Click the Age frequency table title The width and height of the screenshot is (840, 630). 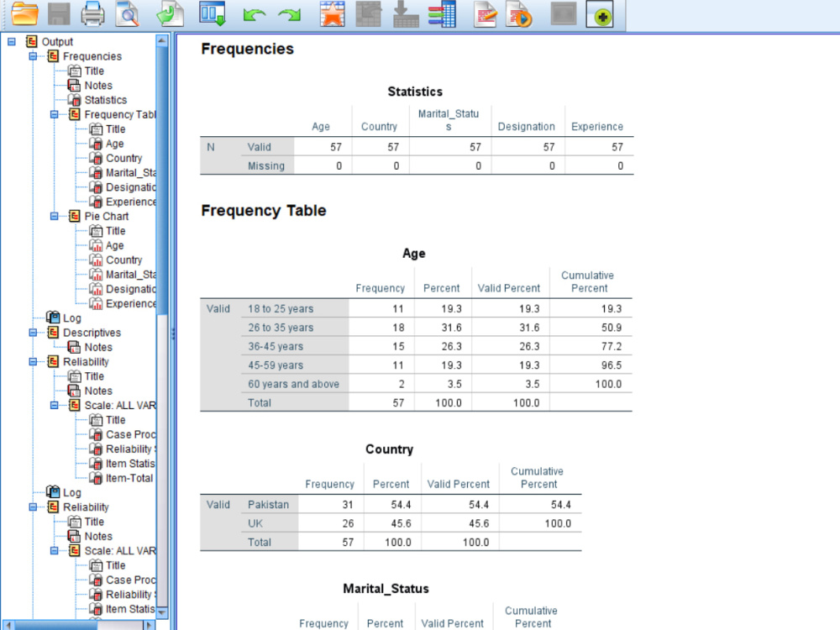coord(414,254)
